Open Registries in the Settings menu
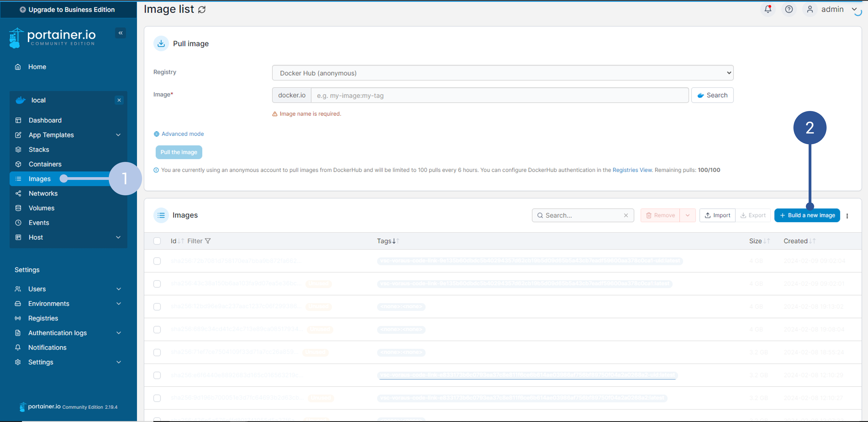 pyautogui.click(x=43, y=318)
